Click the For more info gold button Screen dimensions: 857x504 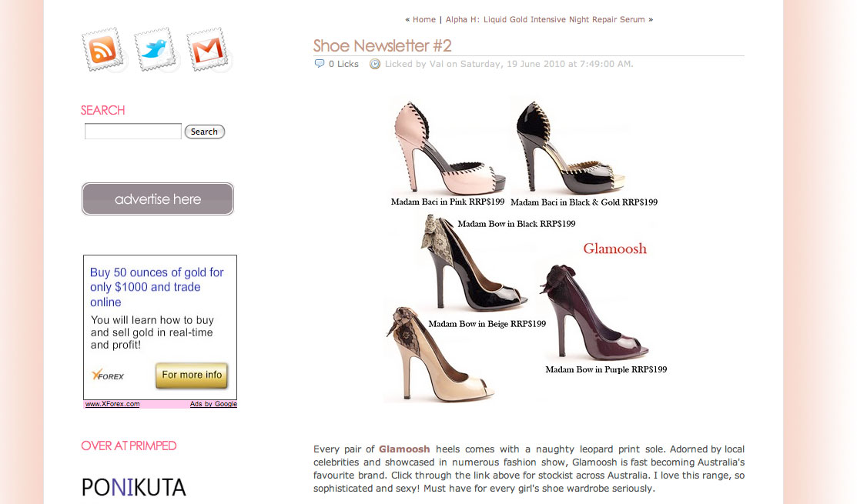point(192,375)
